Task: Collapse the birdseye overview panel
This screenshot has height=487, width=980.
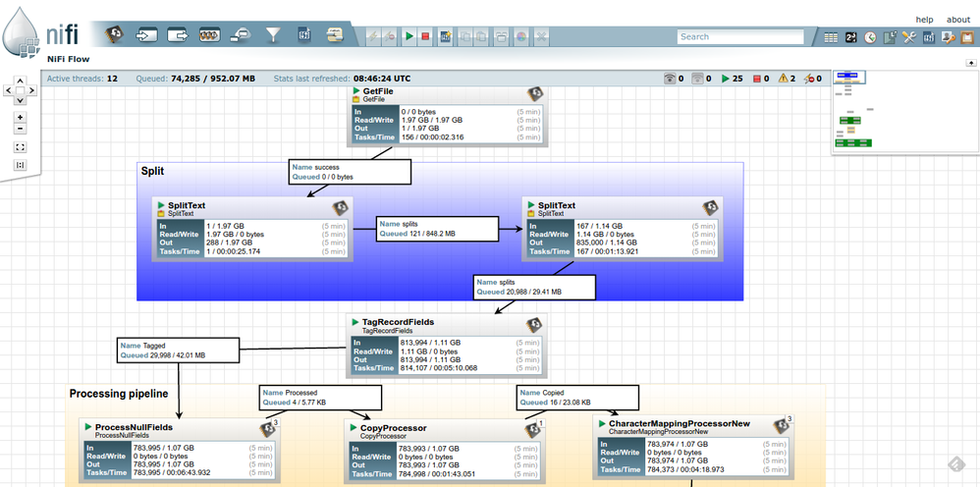Action: (x=971, y=63)
